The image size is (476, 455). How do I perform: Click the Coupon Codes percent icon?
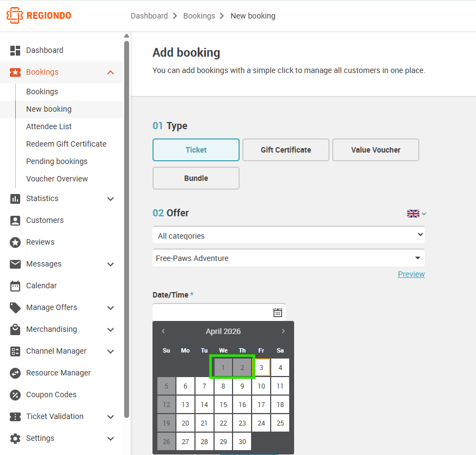coord(15,395)
